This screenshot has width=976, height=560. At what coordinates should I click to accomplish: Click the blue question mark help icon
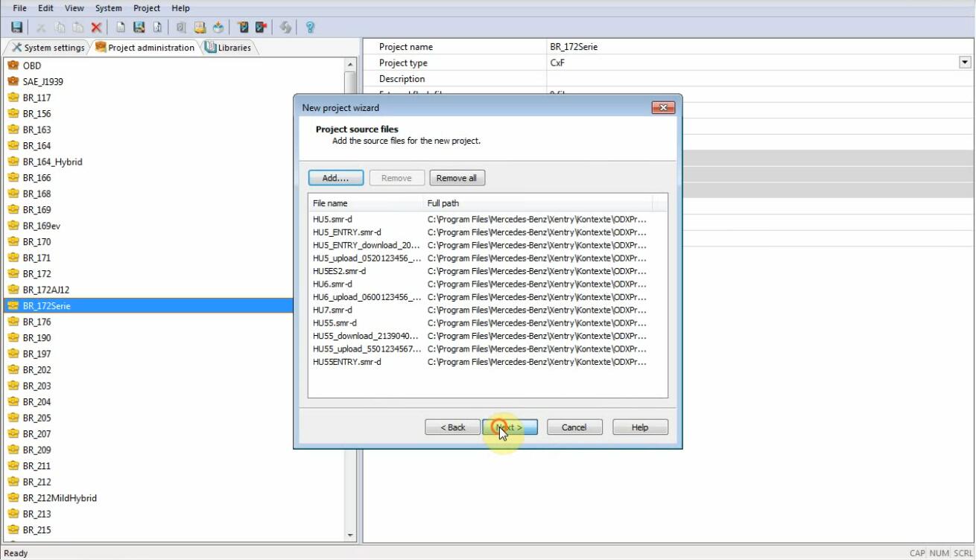pos(310,28)
